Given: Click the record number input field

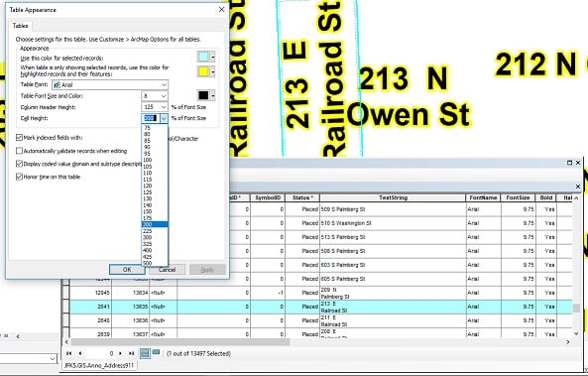Looking at the screenshot, I should [x=100, y=353].
